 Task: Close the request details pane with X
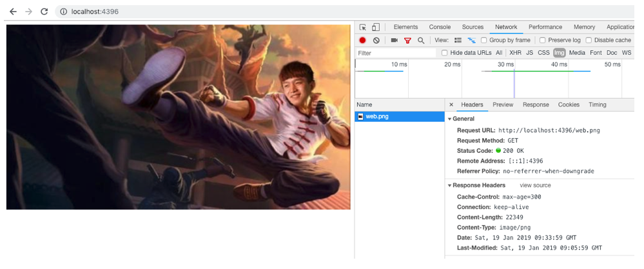(451, 105)
